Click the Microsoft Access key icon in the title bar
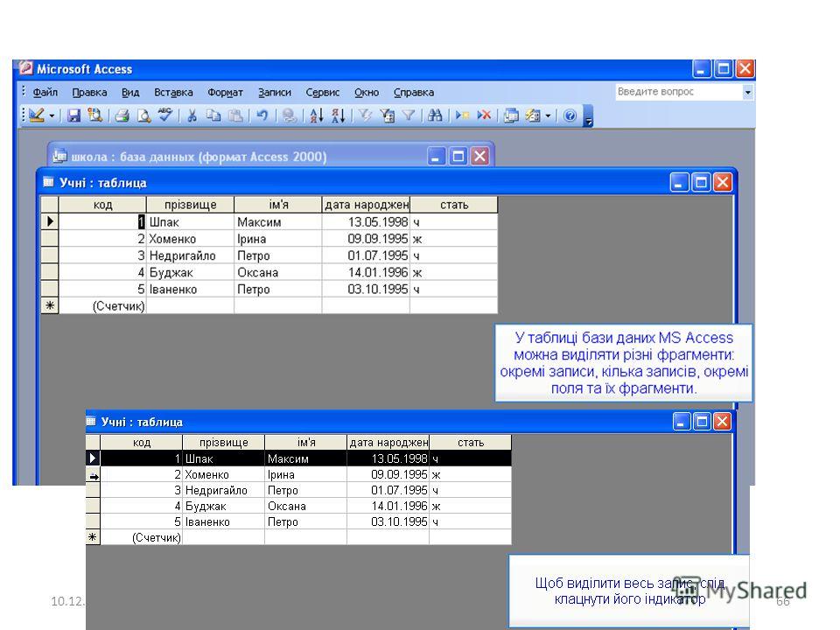The width and height of the screenshot is (840, 630). tap(25, 68)
